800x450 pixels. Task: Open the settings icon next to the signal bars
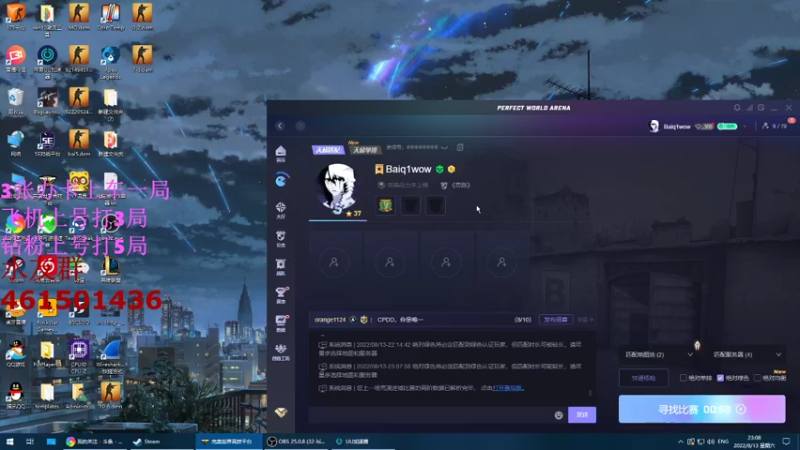click(761, 108)
